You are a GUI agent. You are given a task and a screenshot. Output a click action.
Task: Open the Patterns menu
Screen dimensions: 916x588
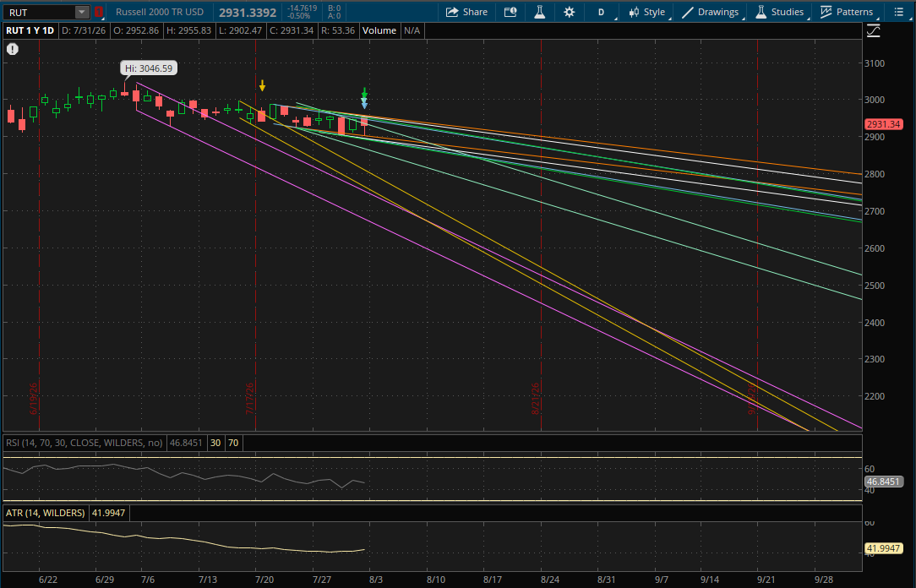click(x=847, y=12)
